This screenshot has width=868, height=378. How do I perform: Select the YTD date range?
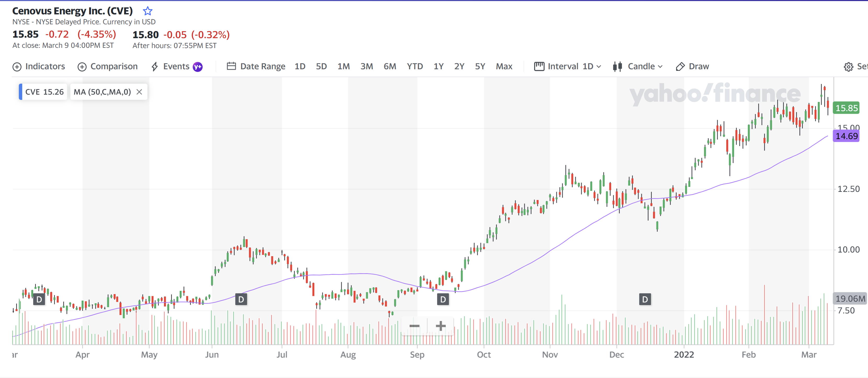(x=415, y=66)
